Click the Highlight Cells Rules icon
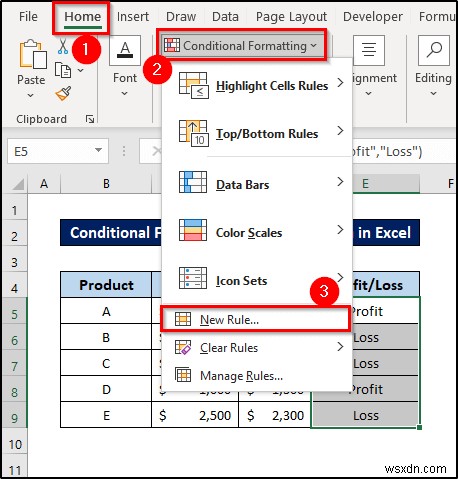The image size is (458, 479). (x=194, y=85)
